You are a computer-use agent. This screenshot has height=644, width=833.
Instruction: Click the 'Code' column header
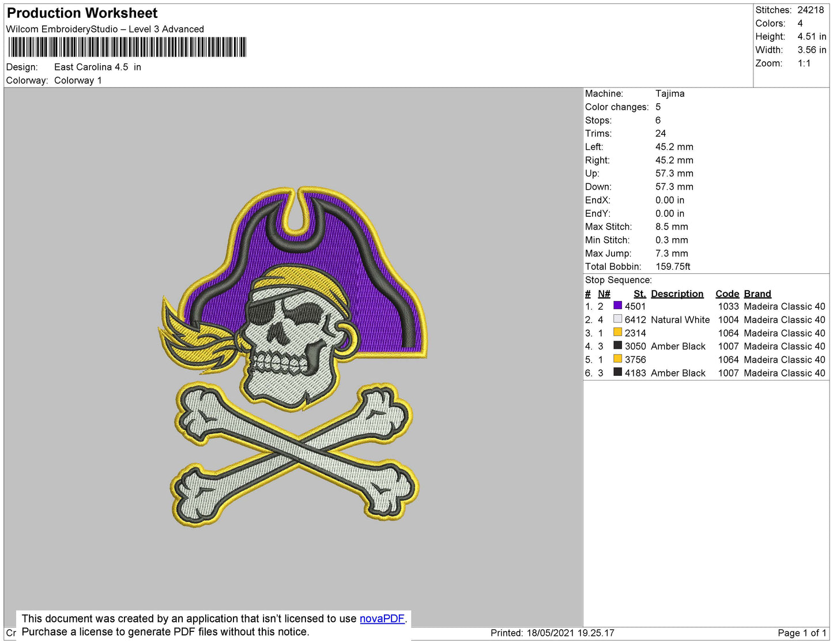[727, 294]
